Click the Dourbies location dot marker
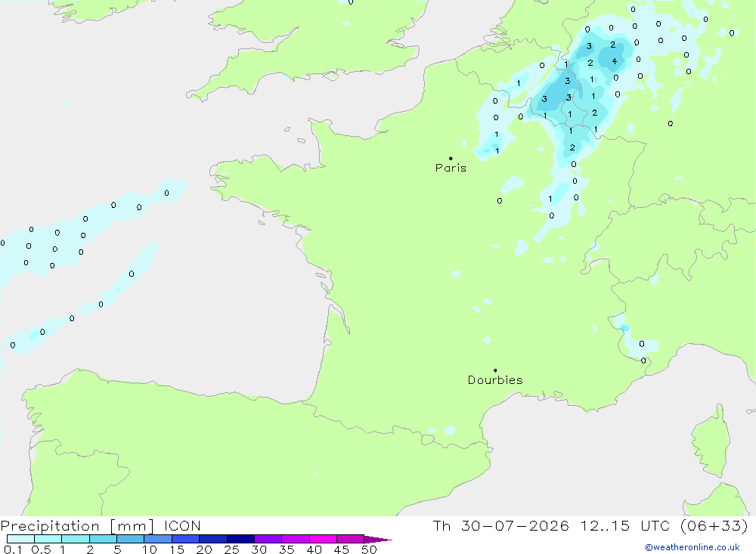 click(495, 370)
